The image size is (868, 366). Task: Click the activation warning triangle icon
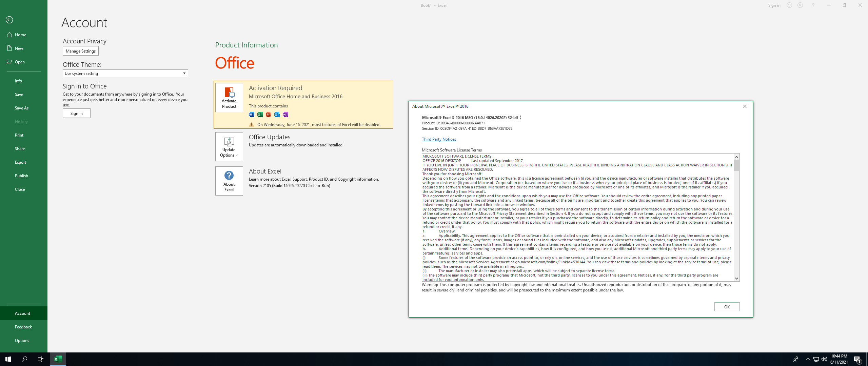pos(252,124)
